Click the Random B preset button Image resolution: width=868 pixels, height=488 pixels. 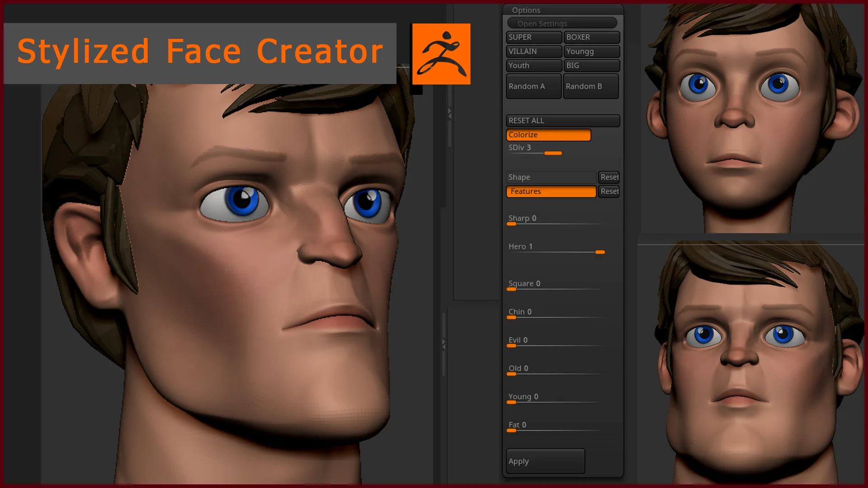point(590,86)
